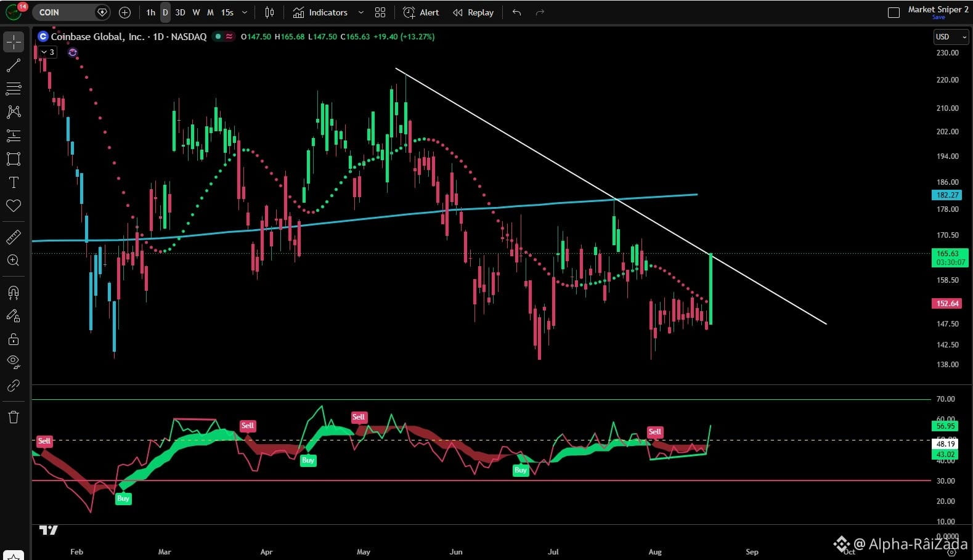Screen dimensions: 973x560
Task: Click the green market status dot
Action: tap(218, 37)
